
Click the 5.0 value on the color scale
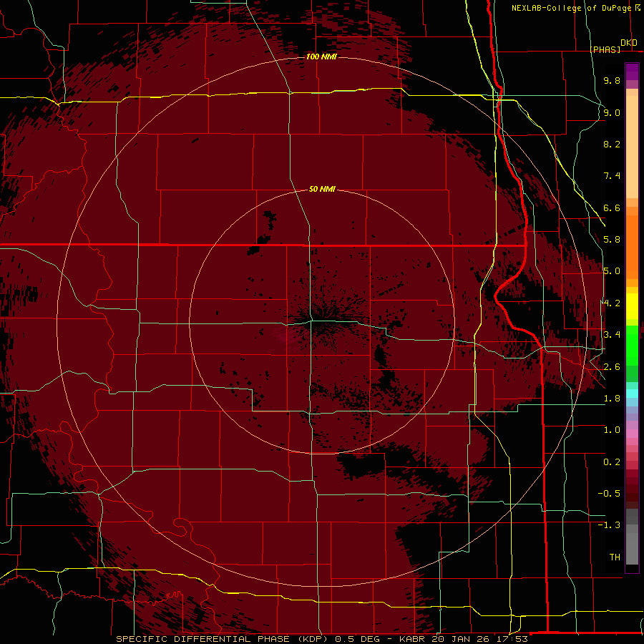tap(612, 271)
